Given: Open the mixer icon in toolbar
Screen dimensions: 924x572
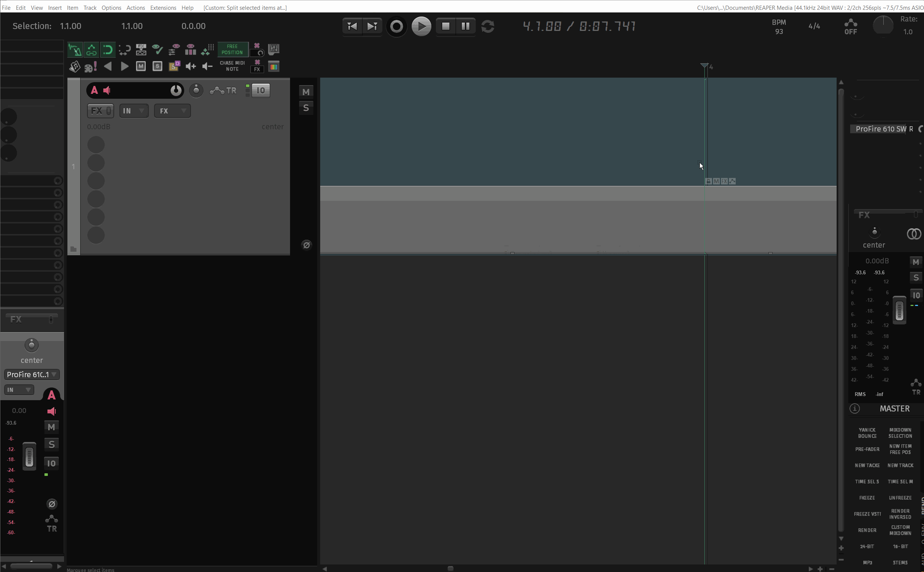Looking at the screenshot, I should coord(273,49).
